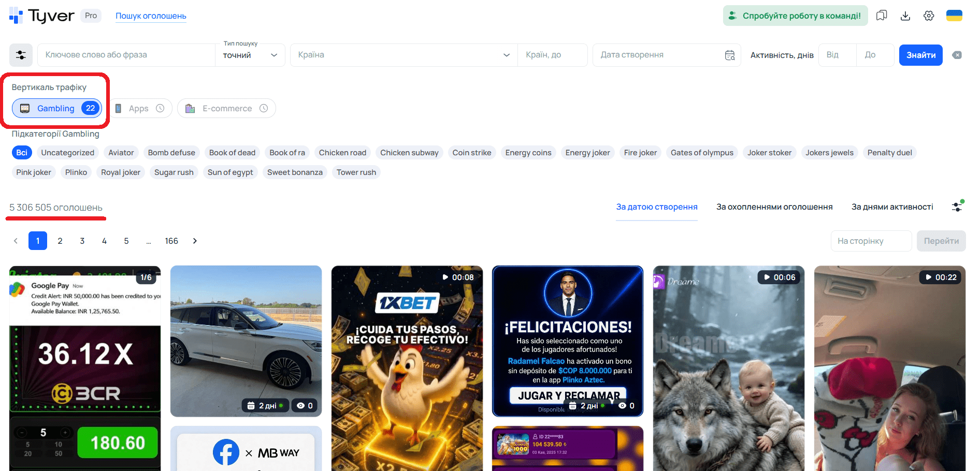
Task: Filter by Royal joker subcategory
Action: [121, 172]
